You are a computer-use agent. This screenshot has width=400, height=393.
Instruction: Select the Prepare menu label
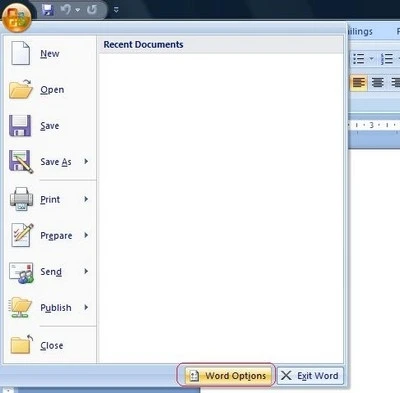coord(56,236)
